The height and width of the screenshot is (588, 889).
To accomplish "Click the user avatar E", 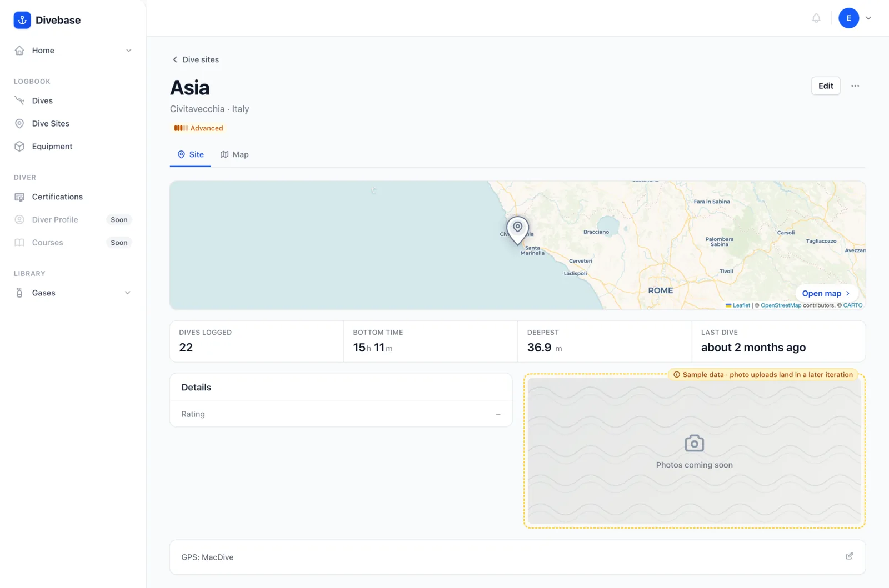I will [848, 18].
